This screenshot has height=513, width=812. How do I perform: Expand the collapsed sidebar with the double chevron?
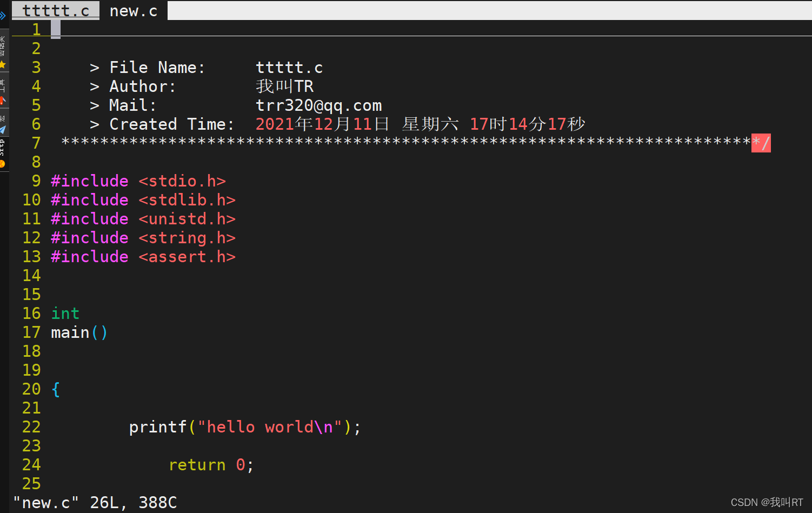(x=3, y=15)
